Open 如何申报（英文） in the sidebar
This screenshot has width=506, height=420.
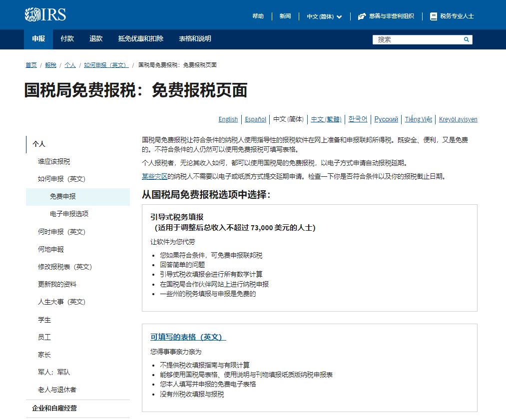coord(61,179)
